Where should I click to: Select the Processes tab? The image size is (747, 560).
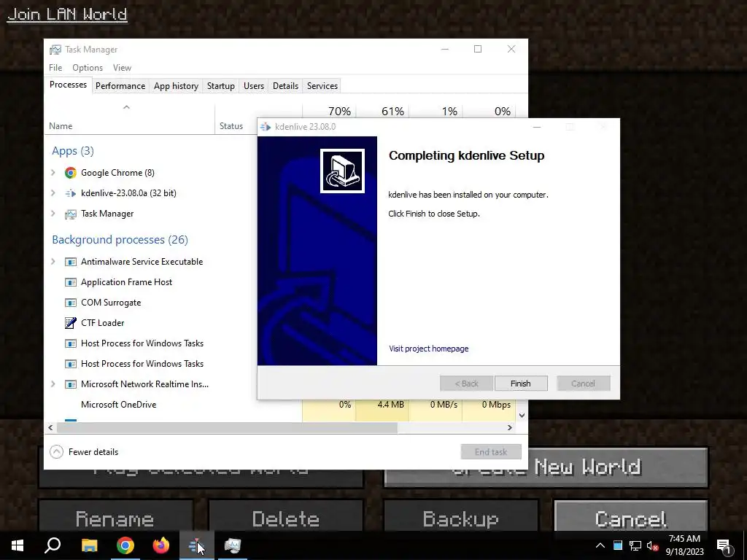click(x=68, y=85)
